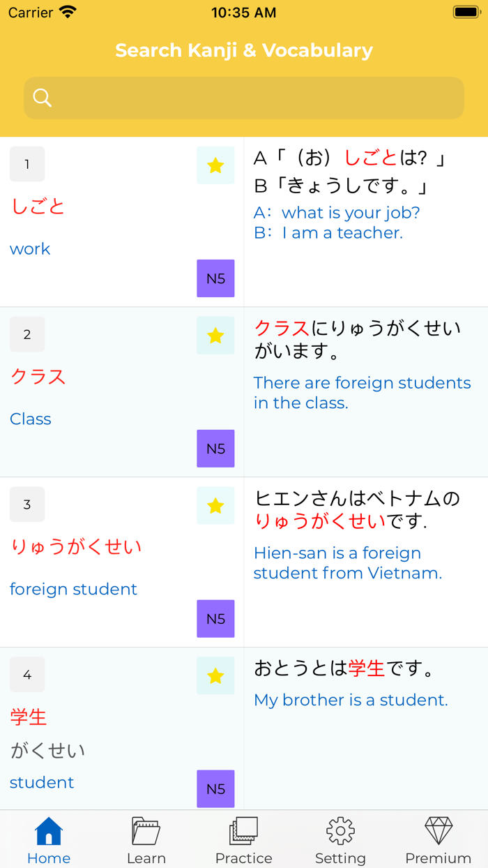The image size is (488, 868).
Task: Unstar the クラス vocabulary entry
Action: coord(215,336)
